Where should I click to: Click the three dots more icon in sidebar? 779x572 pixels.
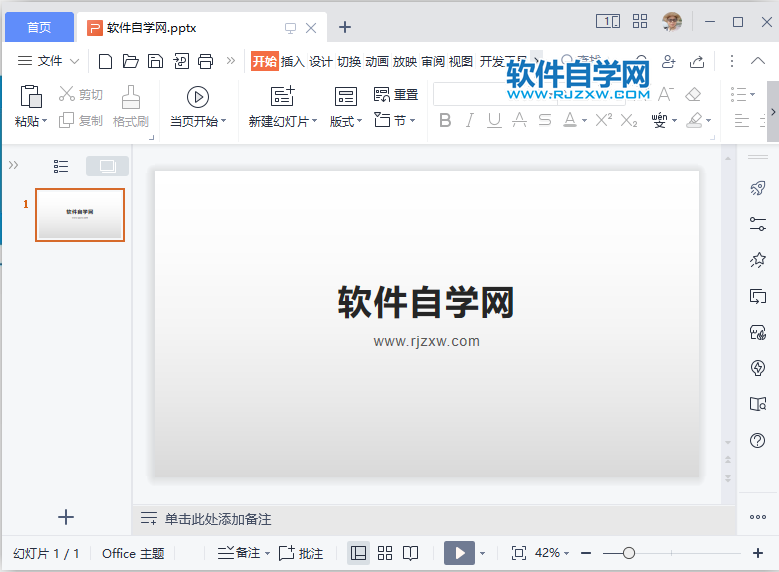point(758,517)
